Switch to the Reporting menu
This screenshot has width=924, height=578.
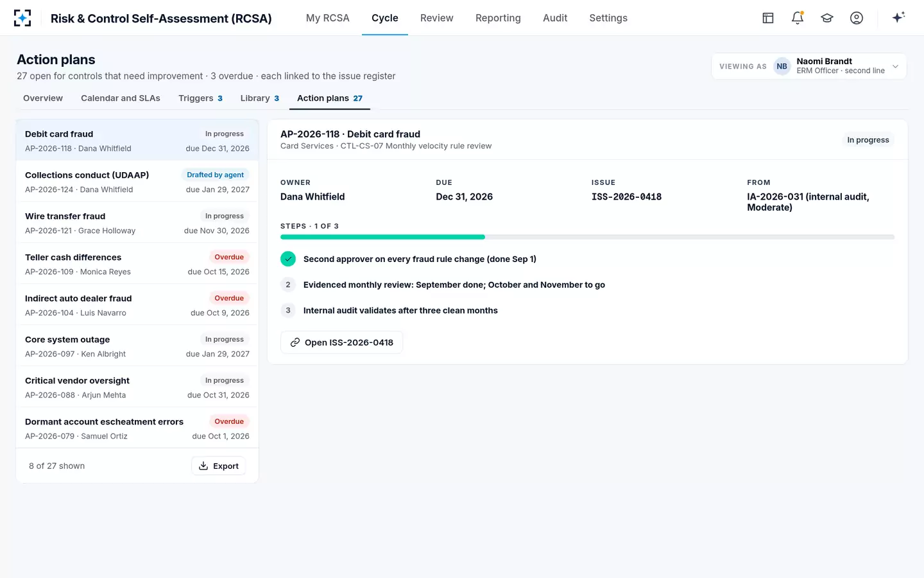pos(498,18)
